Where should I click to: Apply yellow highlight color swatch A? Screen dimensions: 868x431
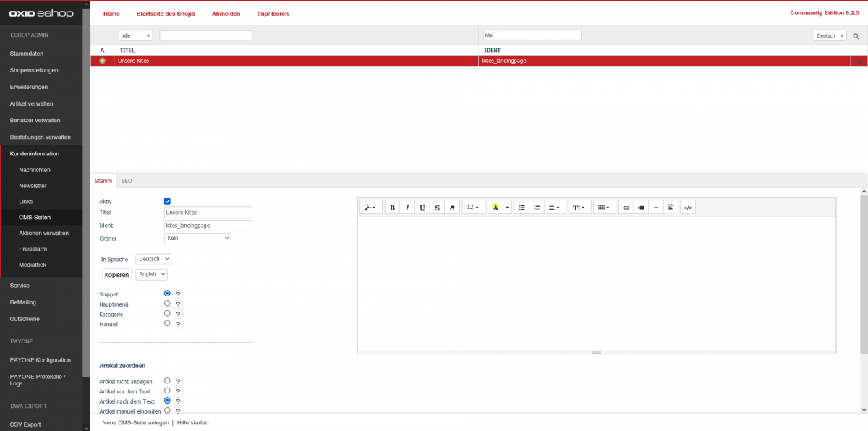pos(495,208)
